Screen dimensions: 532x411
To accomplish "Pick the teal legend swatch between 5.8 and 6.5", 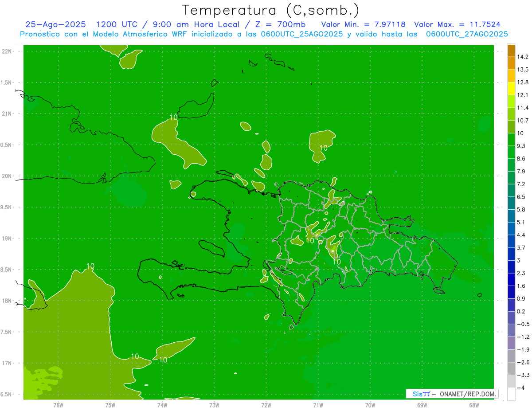I will 511,203.
